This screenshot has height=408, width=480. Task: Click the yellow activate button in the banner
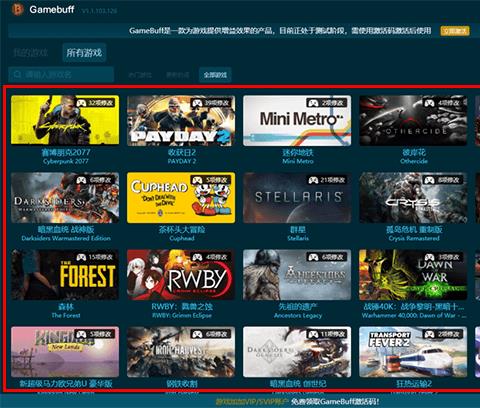(455, 31)
